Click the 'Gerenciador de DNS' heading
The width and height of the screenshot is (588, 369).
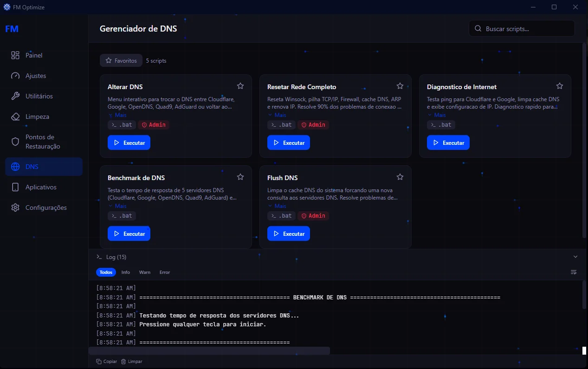point(138,29)
